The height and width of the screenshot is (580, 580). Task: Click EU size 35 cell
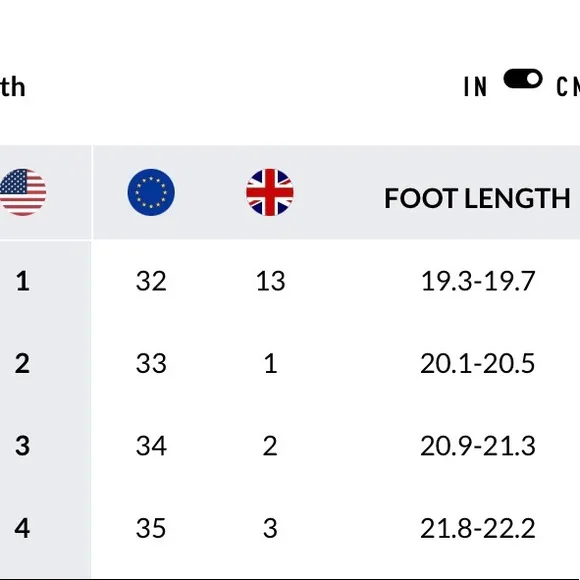point(151,528)
